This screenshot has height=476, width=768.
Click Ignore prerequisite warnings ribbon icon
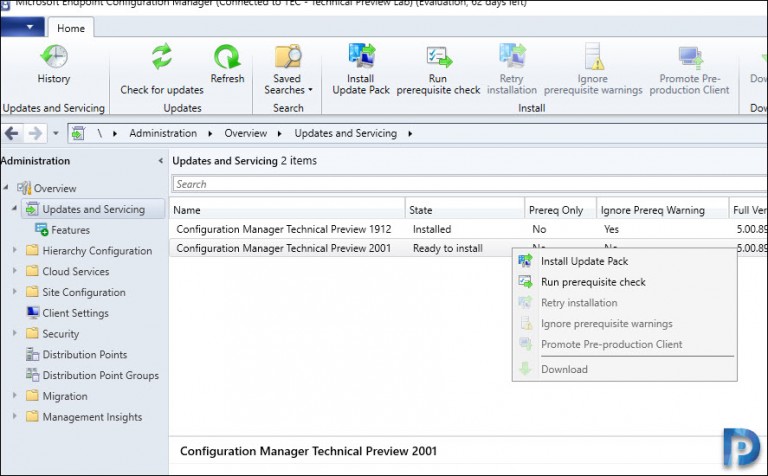click(595, 56)
